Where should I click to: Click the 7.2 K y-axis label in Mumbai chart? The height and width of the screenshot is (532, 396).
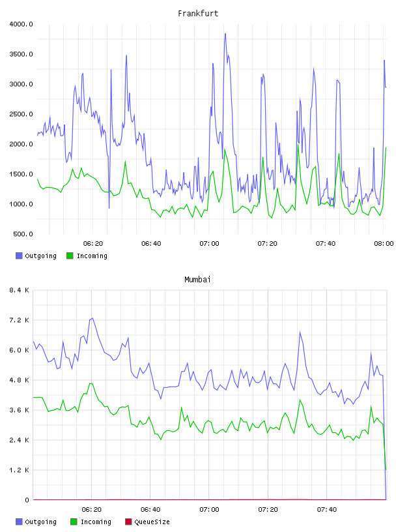pos(19,320)
